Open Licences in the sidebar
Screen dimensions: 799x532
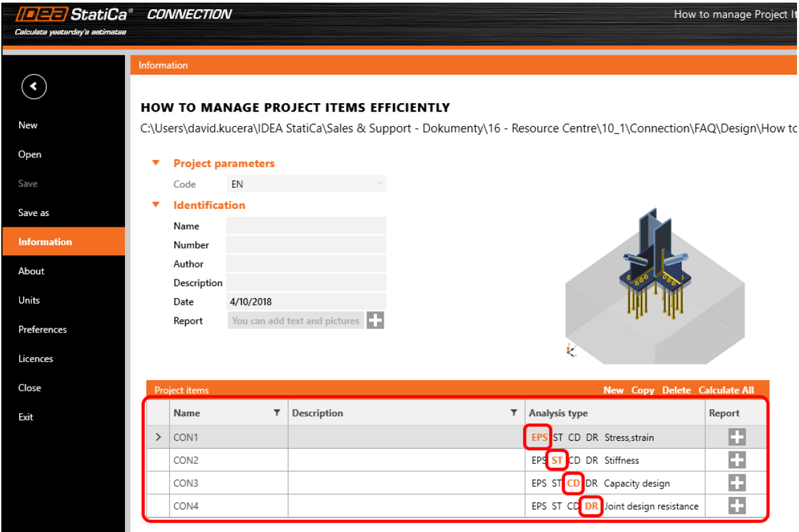point(36,358)
